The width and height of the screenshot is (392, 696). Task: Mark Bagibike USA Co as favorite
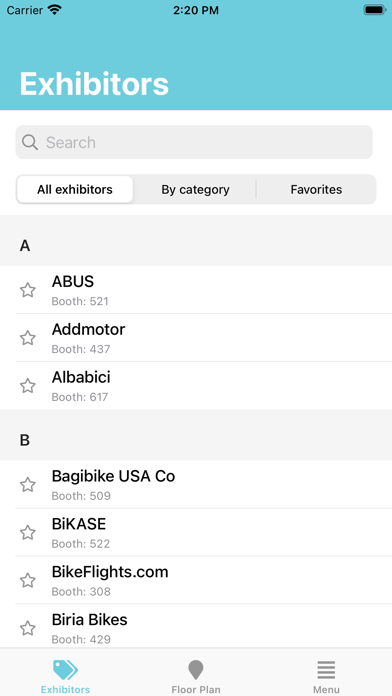point(28,485)
